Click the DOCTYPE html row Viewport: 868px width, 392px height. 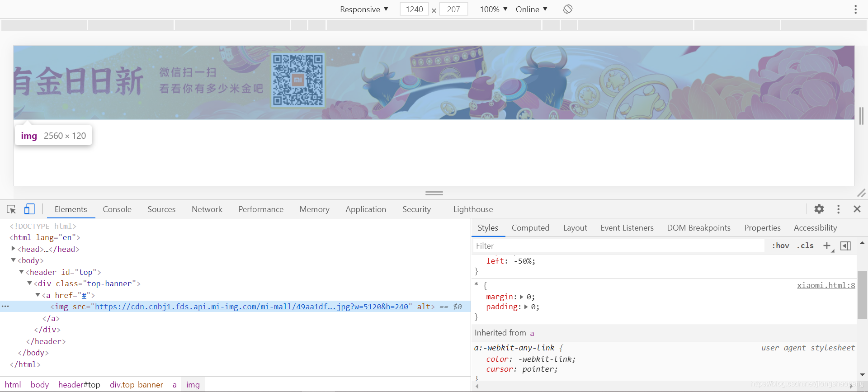click(43, 226)
